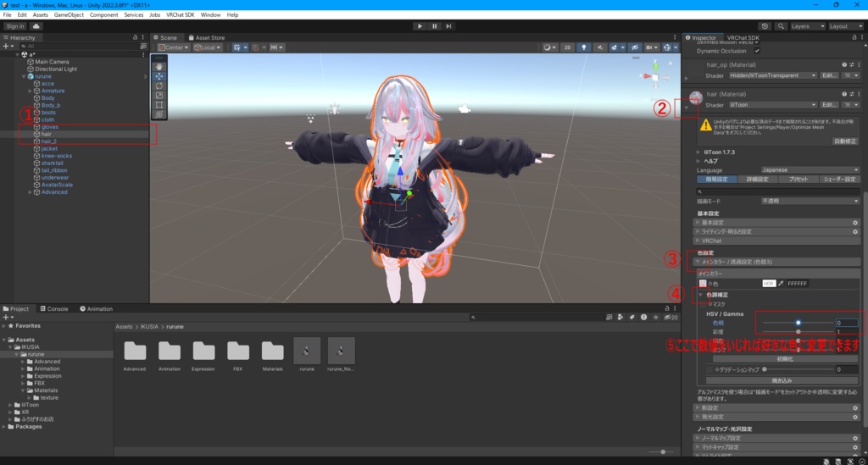Collapse the メインカラー / 透過設定 section
The height and width of the screenshot is (465, 868).
coord(698,262)
